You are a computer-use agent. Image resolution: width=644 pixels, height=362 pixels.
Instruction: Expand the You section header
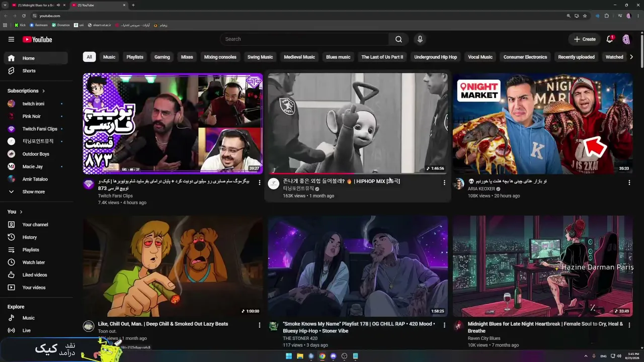(x=15, y=212)
